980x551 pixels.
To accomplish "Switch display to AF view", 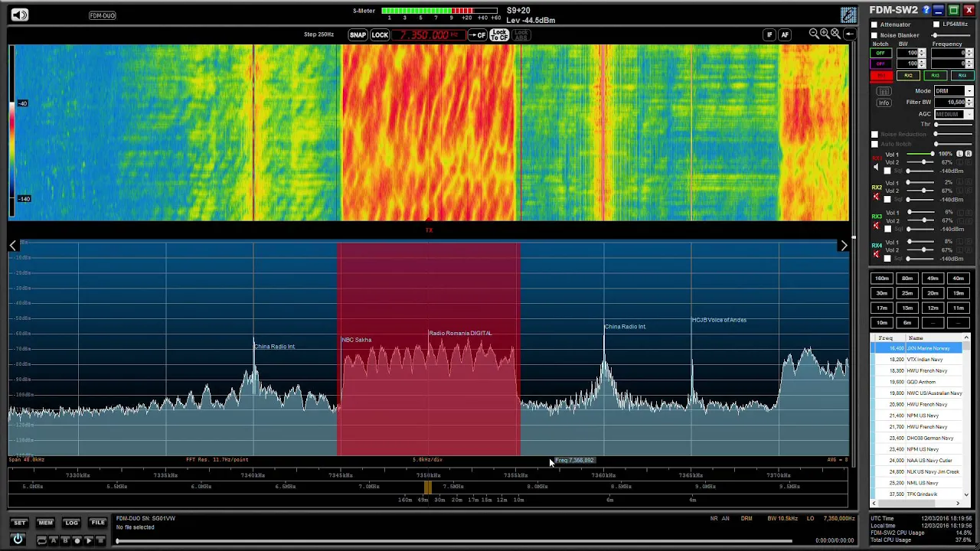I will coord(784,34).
